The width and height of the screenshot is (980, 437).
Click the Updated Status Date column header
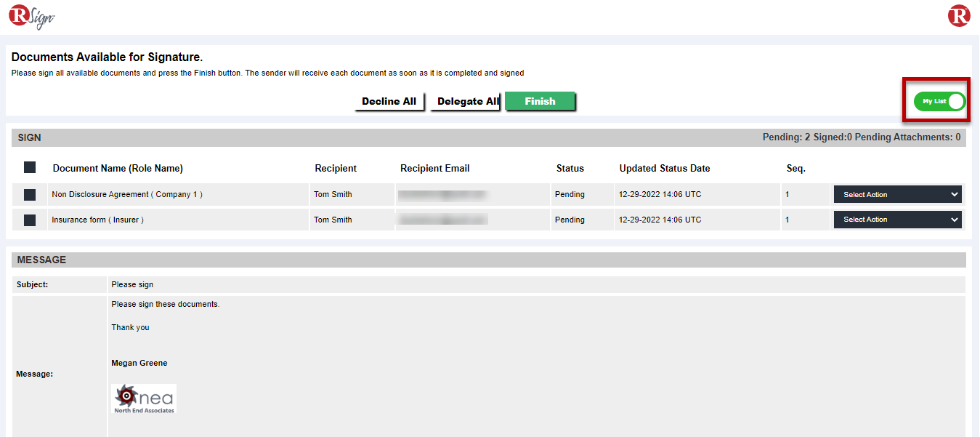click(664, 169)
